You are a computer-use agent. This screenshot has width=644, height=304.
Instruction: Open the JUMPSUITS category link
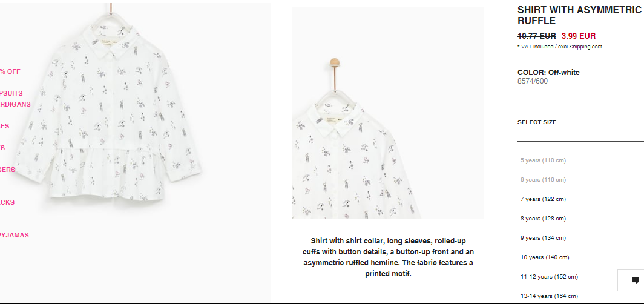coord(11,94)
